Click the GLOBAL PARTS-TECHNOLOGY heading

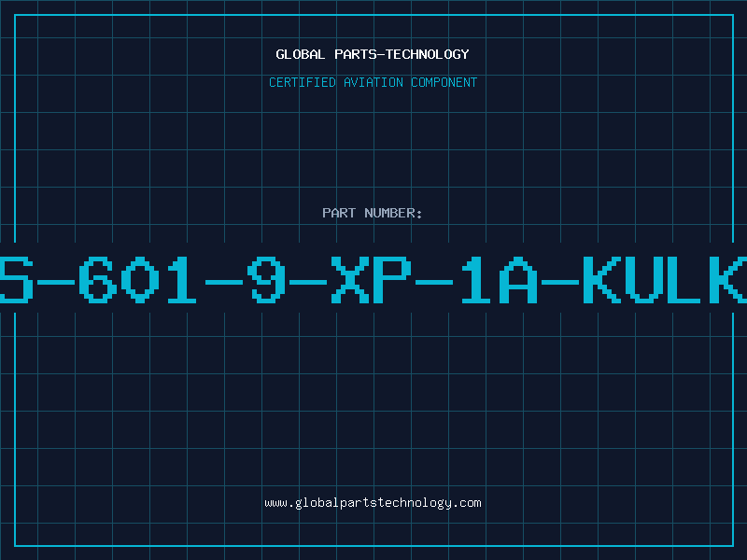tap(373, 54)
